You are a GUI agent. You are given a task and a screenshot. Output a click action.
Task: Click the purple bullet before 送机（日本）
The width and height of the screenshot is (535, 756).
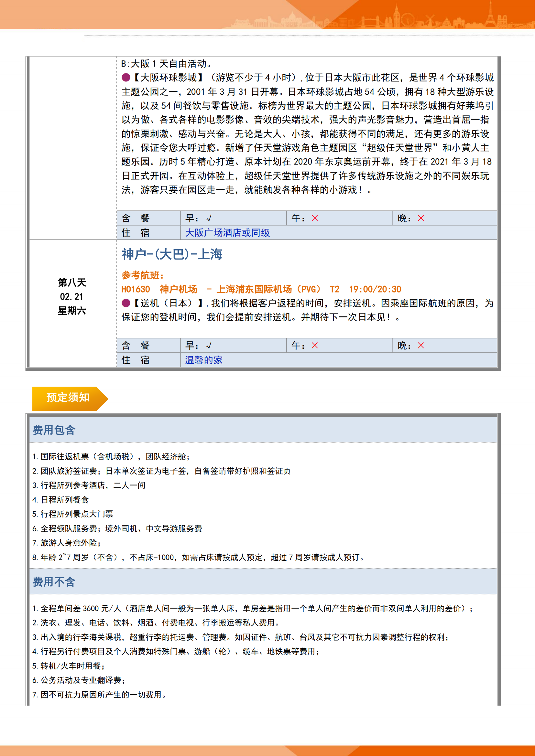pyautogui.click(x=126, y=303)
